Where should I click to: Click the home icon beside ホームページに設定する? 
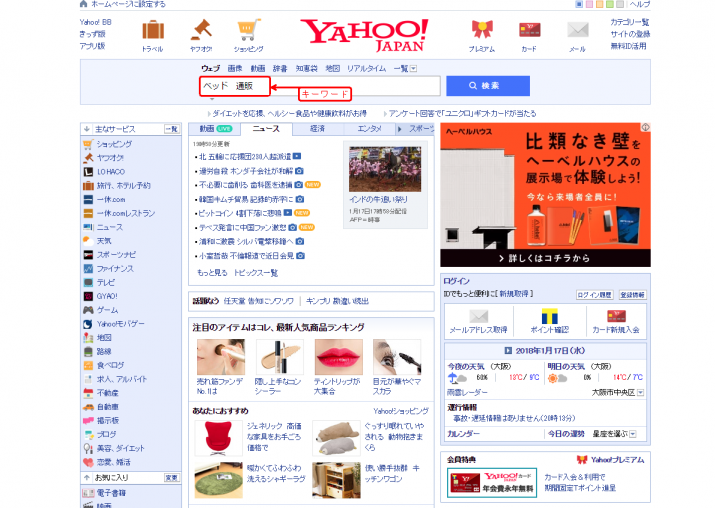tap(83, 4)
